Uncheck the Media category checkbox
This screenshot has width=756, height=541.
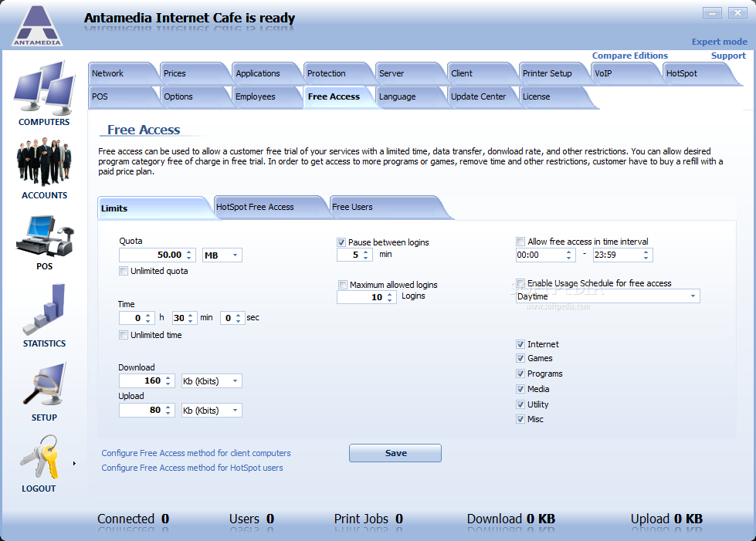coord(520,389)
